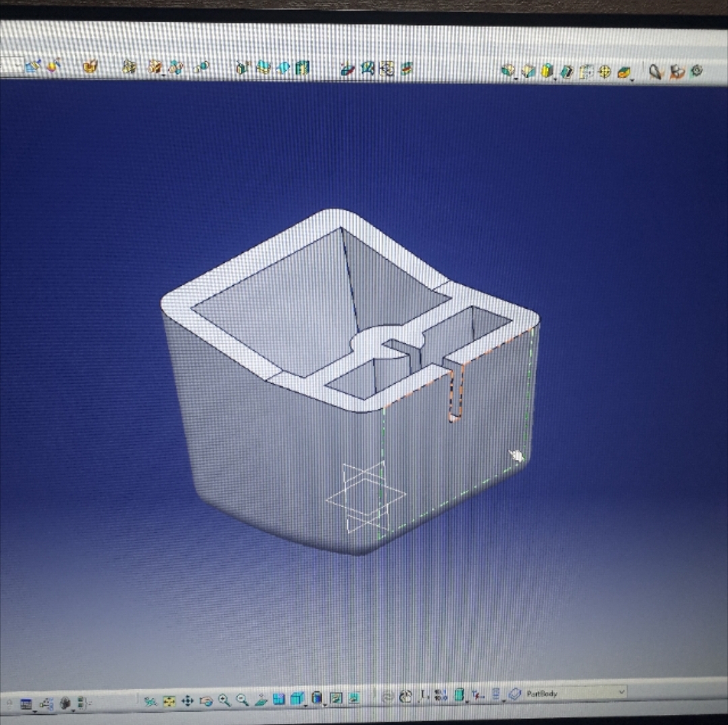Image resolution: width=728 pixels, height=725 pixels.
Task: Open the Shaft icon's dropdown arrow
Action: pyautogui.click(x=555, y=80)
